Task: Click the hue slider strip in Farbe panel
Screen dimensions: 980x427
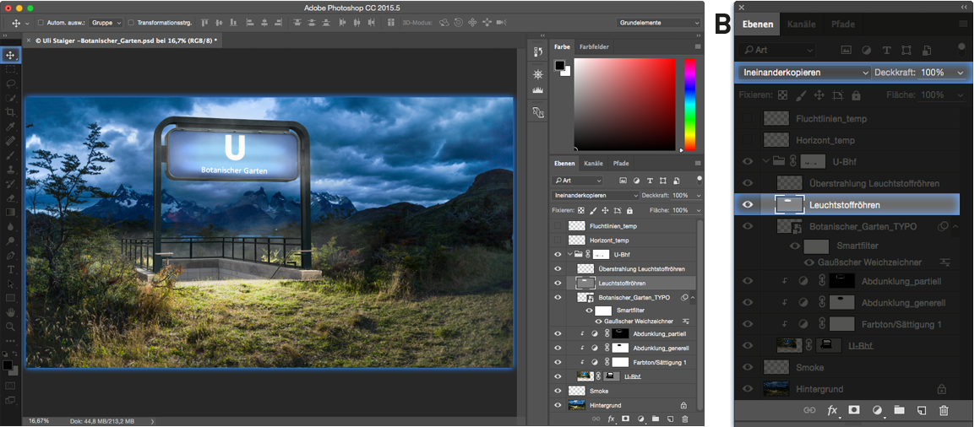Action: click(690, 104)
